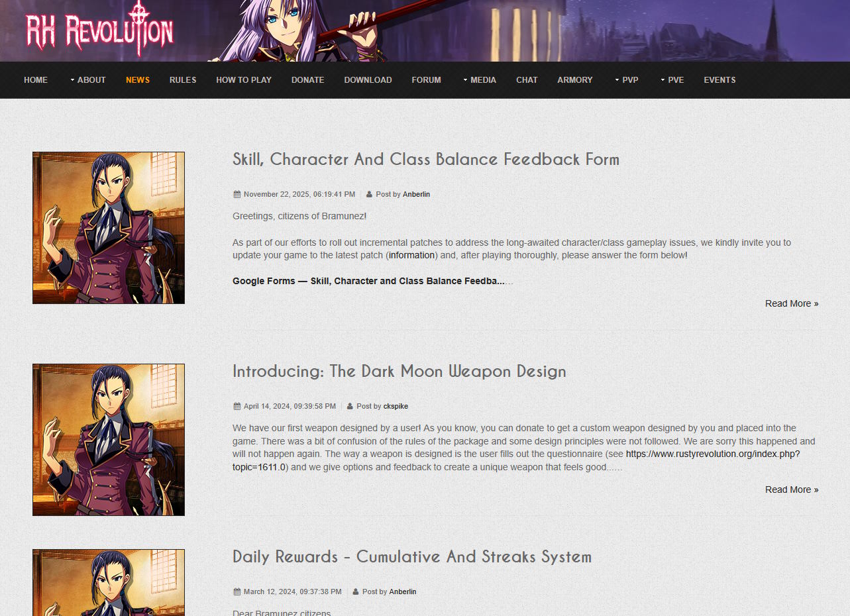
Task: Expand the Media dropdown menu
Action: (480, 80)
